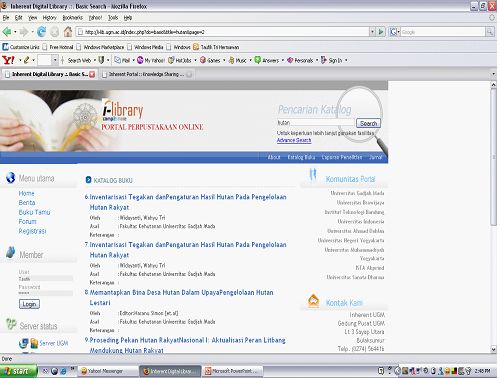Open Laporan Penelitian in the nav bar
This screenshot has height=378, width=500.
(342, 157)
